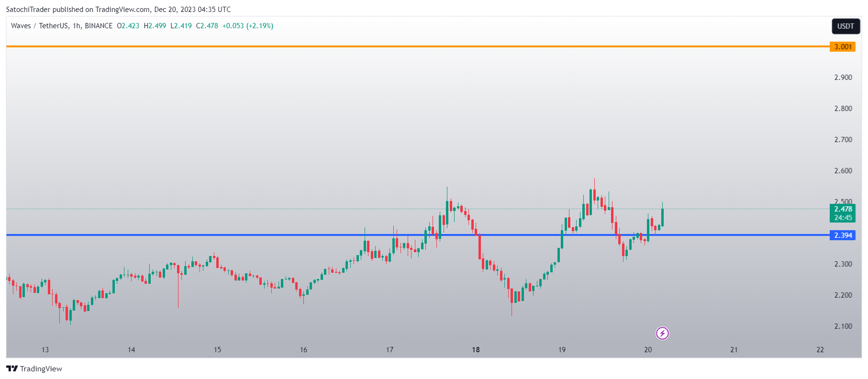Click date label 16 on time axis
This screenshot has width=868, height=379.
click(303, 349)
